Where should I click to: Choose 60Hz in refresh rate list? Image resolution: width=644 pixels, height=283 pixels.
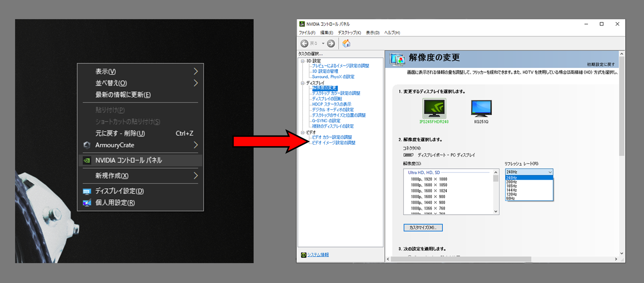coord(529,198)
